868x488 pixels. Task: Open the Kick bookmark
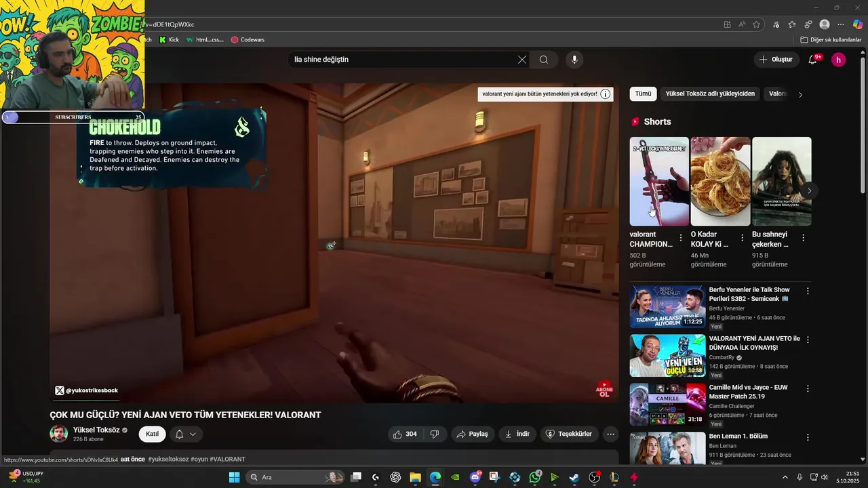point(169,40)
